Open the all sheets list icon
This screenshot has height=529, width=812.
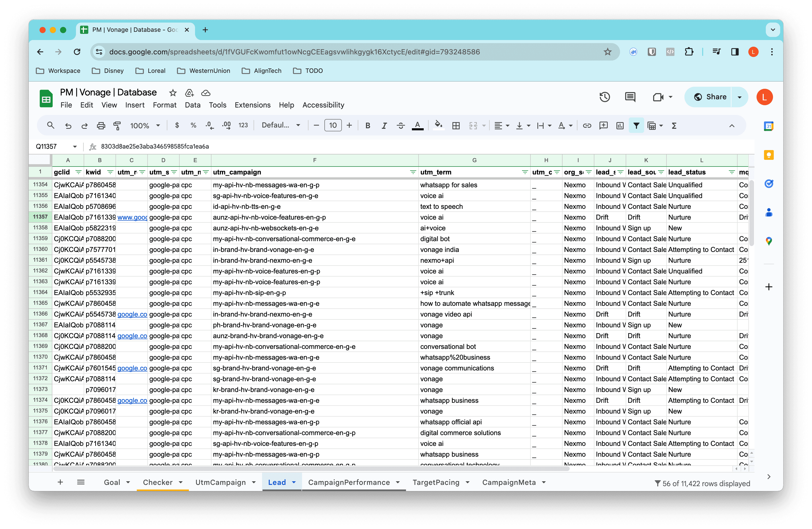pyautogui.click(x=81, y=482)
